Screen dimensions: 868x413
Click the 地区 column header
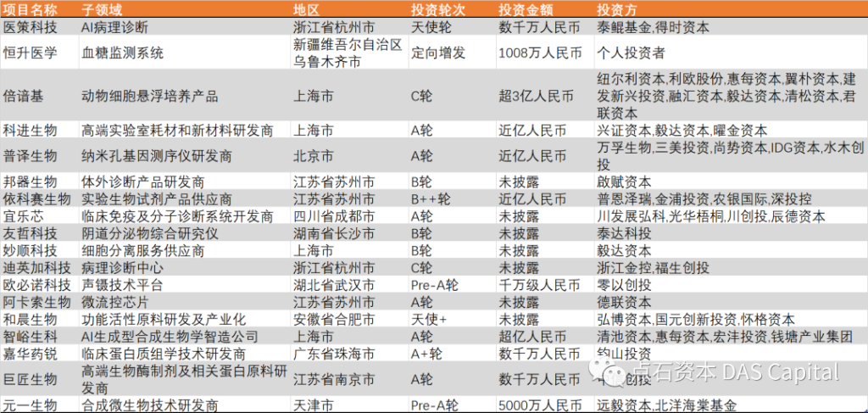pyautogui.click(x=350, y=8)
